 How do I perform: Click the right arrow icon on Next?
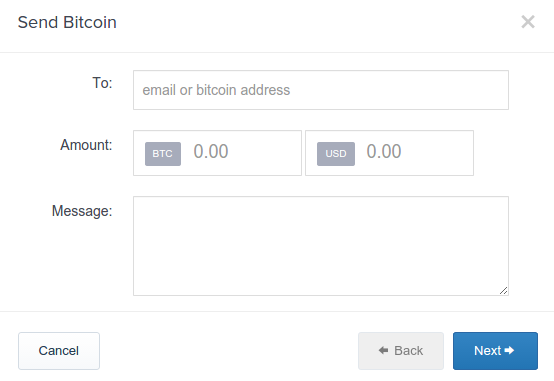(x=509, y=350)
